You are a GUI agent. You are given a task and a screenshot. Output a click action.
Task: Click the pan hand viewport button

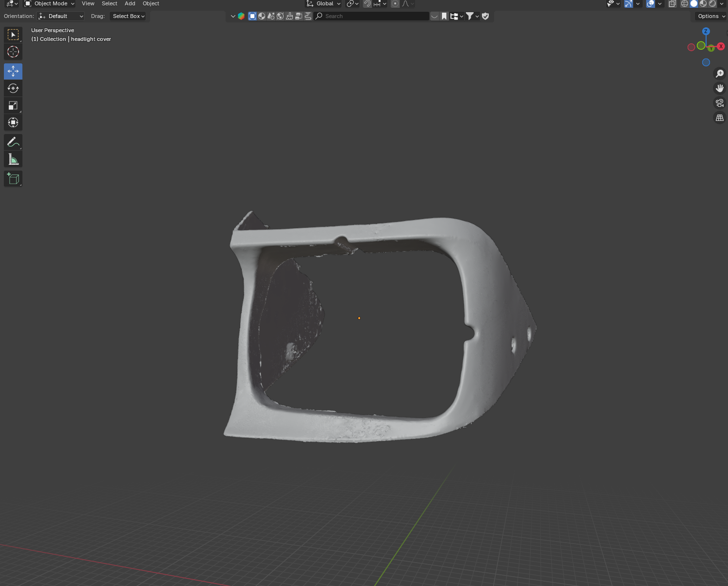pos(720,88)
